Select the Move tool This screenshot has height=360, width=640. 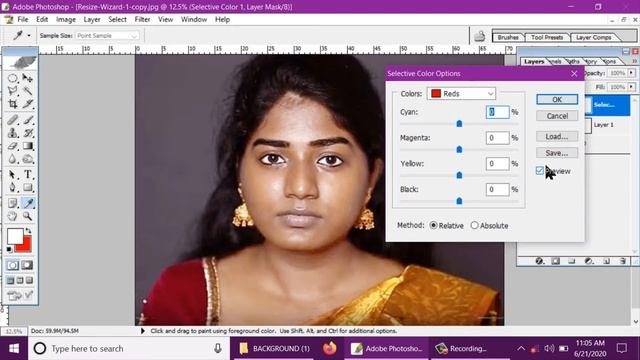tap(28, 78)
